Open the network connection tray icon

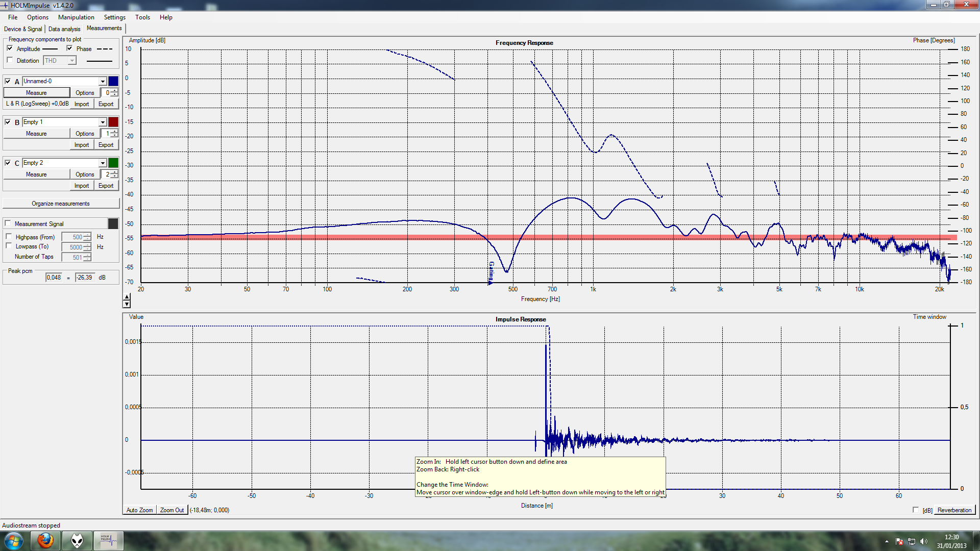(912, 541)
